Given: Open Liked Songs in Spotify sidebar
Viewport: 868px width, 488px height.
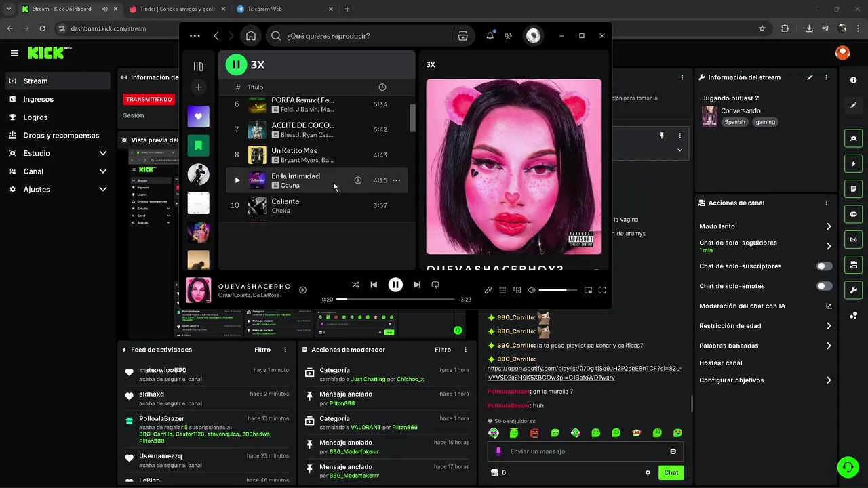Looking at the screenshot, I should 198,117.
